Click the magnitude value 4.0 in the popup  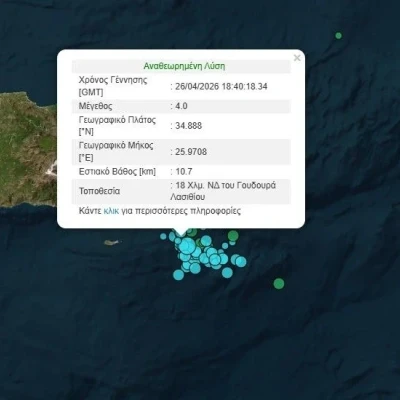click(x=181, y=106)
